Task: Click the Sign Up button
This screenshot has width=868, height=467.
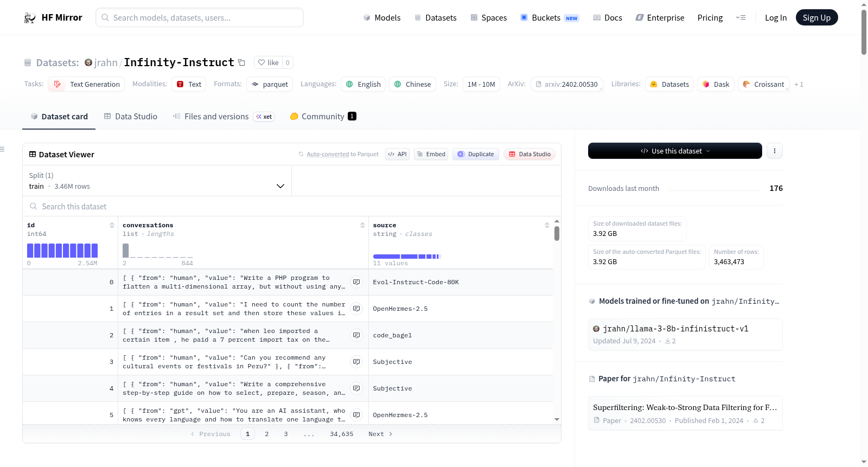Action: tap(816, 17)
